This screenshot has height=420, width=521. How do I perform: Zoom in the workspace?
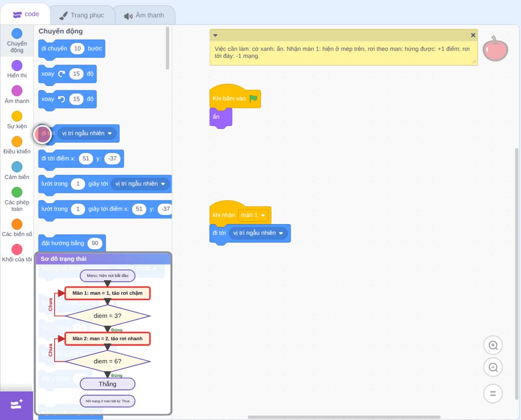click(493, 345)
